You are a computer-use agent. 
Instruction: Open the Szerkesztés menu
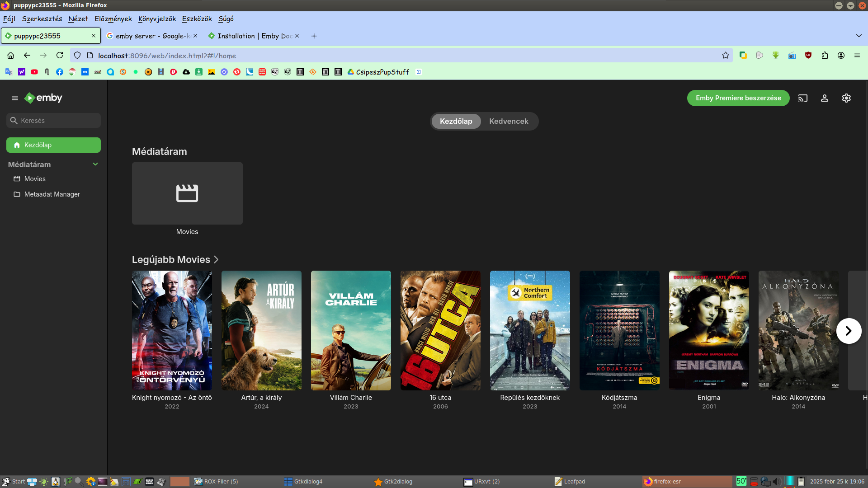click(x=42, y=19)
